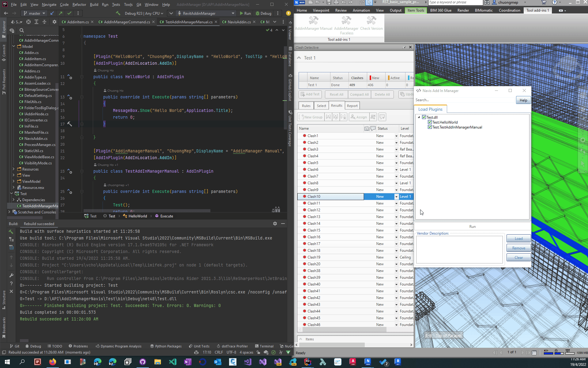Toggle the Test.HelloWorld checkbox

(430, 122)
